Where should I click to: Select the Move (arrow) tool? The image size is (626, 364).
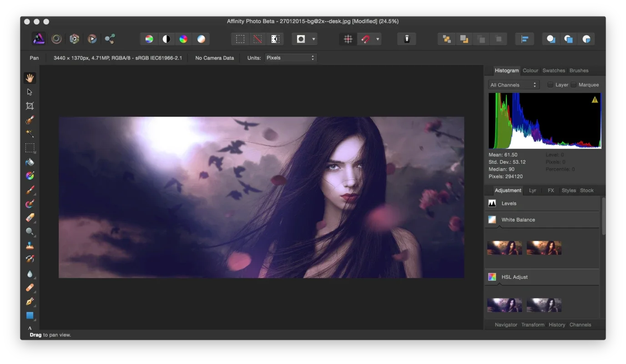click(30, 92)
